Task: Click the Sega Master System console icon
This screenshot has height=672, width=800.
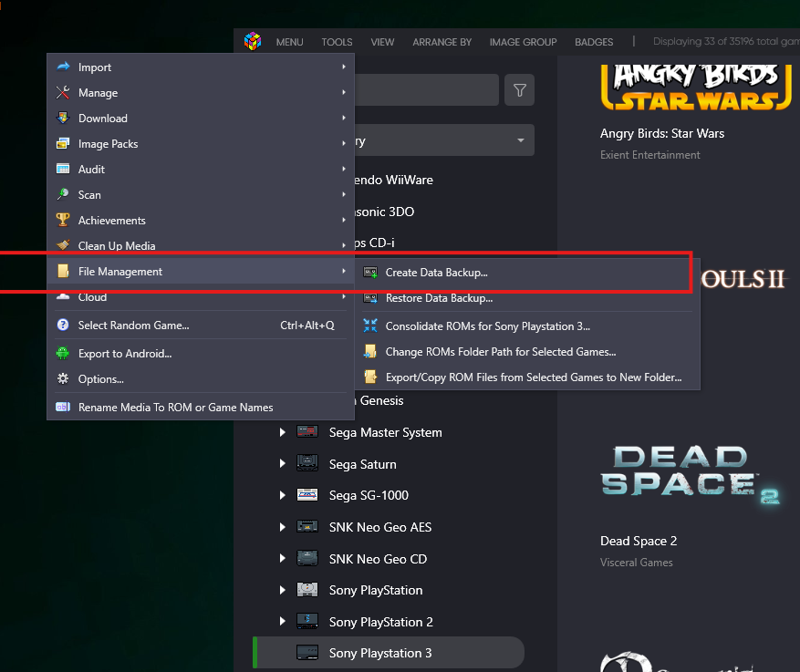Action: tap(307, 432)
